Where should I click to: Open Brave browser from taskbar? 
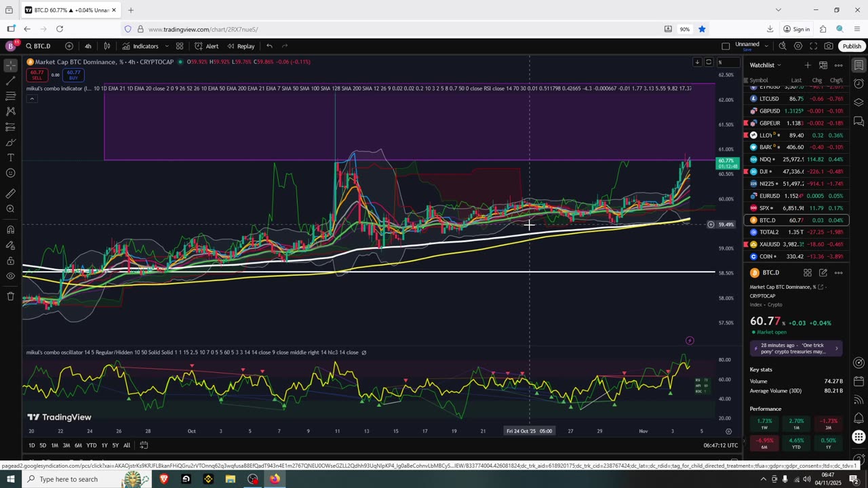coord(163,479)
